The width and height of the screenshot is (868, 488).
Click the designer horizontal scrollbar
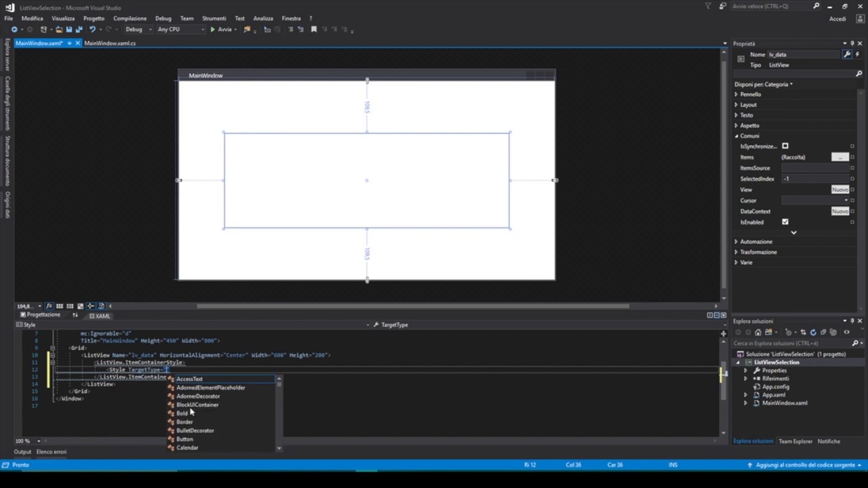[413, 306]
